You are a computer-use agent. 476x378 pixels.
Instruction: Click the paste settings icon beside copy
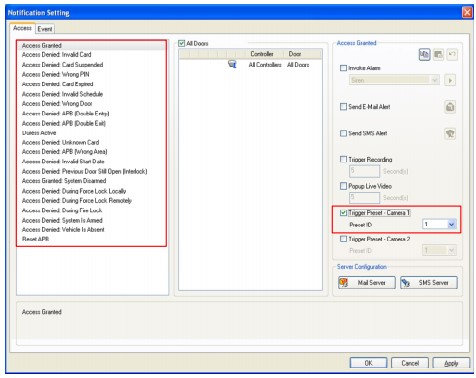click(x=438, y=54)
